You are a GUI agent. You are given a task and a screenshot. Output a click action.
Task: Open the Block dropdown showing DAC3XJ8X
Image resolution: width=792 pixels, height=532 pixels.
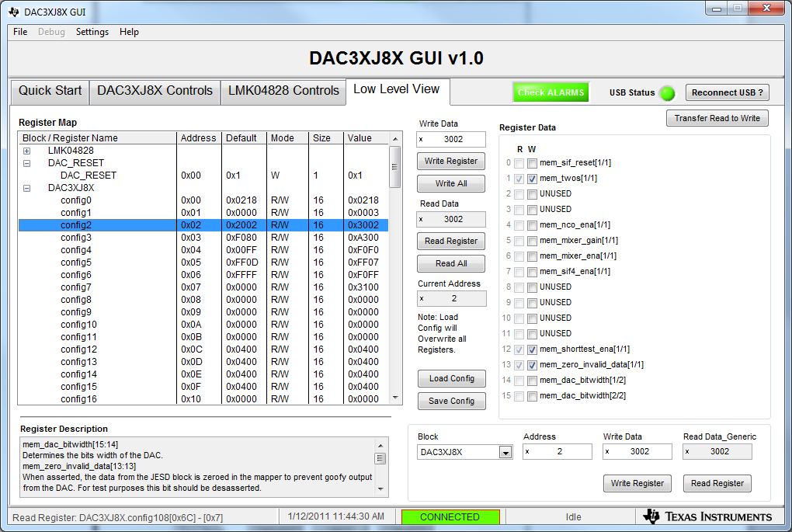click(x=505, y=452)
